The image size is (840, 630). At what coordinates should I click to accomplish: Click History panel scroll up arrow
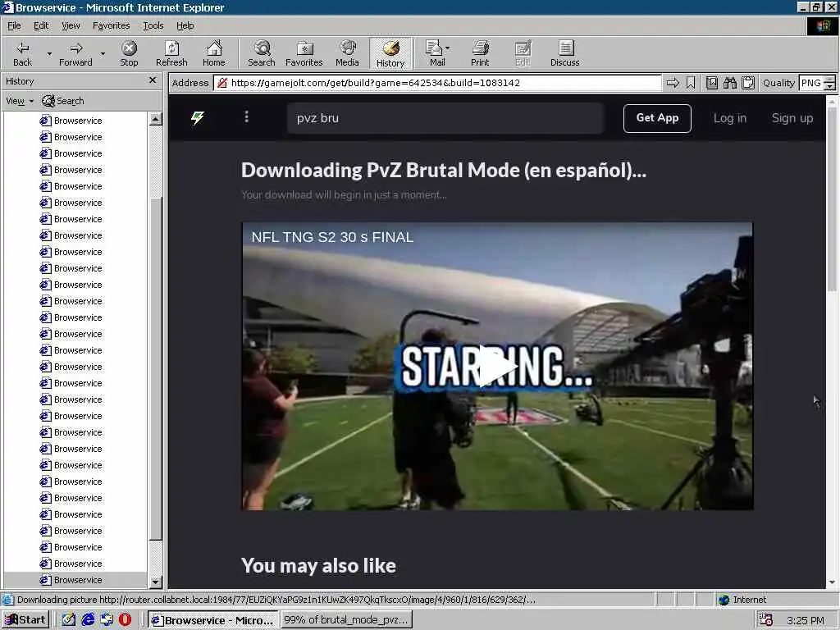[155, 119]
